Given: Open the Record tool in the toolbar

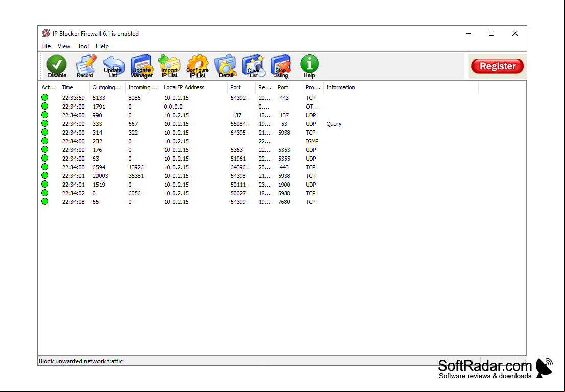Looking at the screenshot, I should click(85, 66).
